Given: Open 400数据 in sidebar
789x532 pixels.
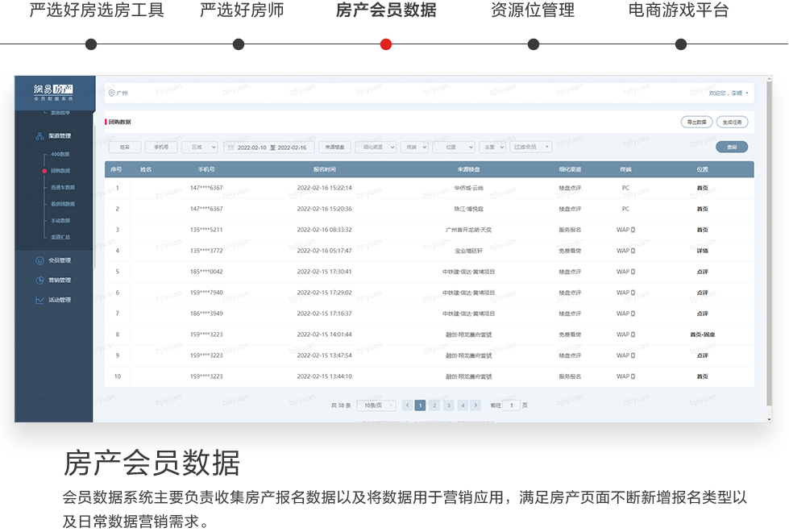Looking at the screenshot, I should point(60,154).
